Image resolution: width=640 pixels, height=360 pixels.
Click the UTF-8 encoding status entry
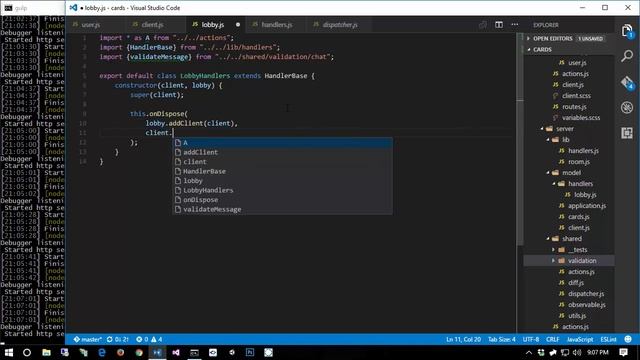point(531,340)
